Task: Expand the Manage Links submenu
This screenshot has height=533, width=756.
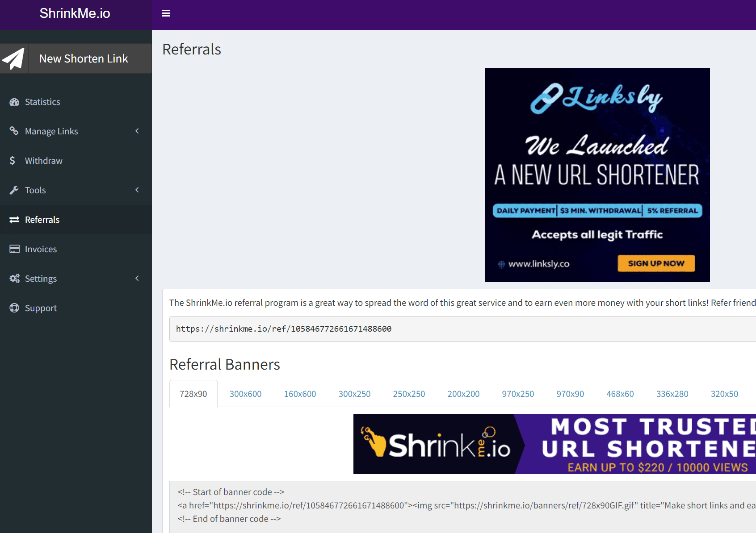Action: 137,131
